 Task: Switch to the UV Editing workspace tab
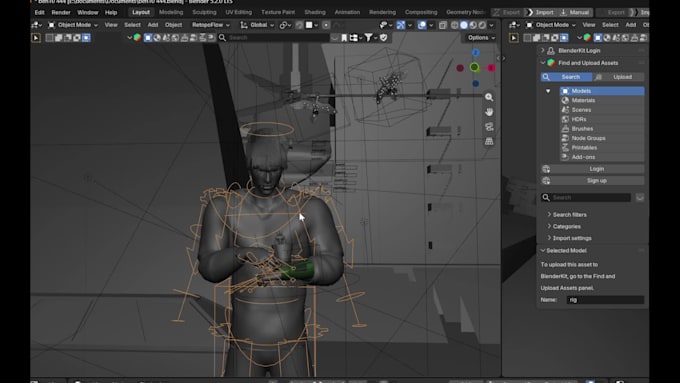pyautogui.click(x=239, y=12)
